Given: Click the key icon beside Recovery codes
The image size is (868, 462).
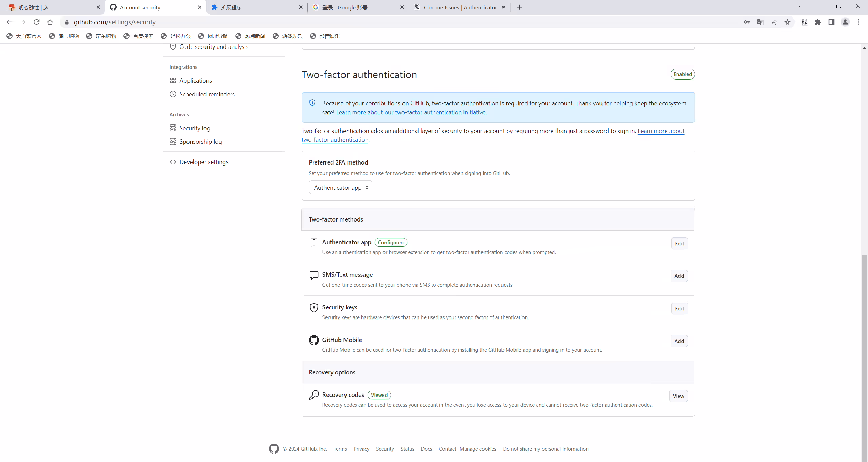Looking at the screenshot, I should pyautogui.click(x=314, y=395).
